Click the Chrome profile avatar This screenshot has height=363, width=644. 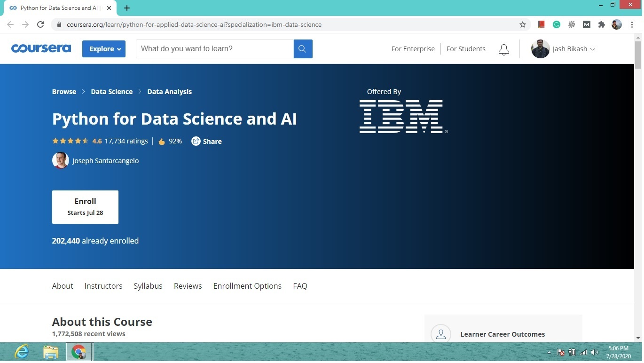click(x=617, y=24)
